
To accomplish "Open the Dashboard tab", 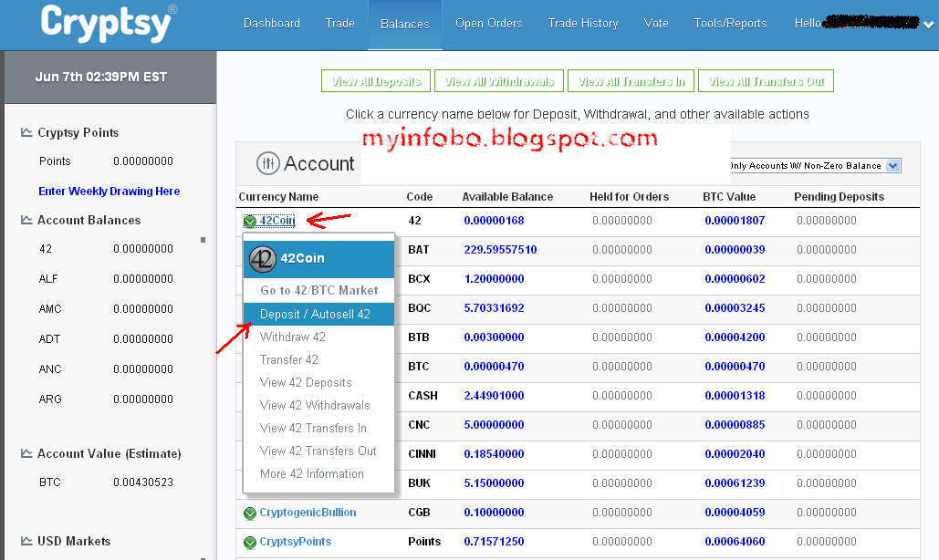I will [x=272, y=24].
